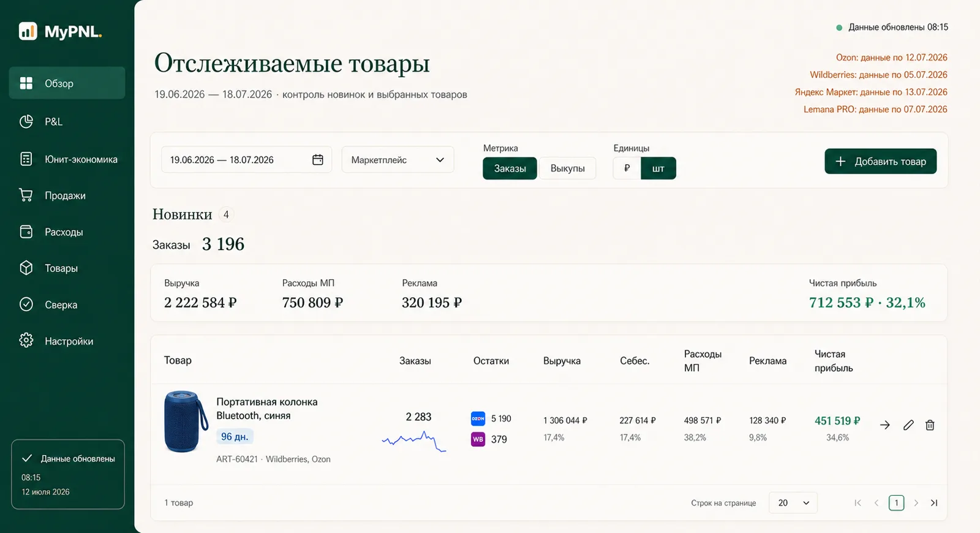
Task: Go to next page arrow
Action: point(916,502)
